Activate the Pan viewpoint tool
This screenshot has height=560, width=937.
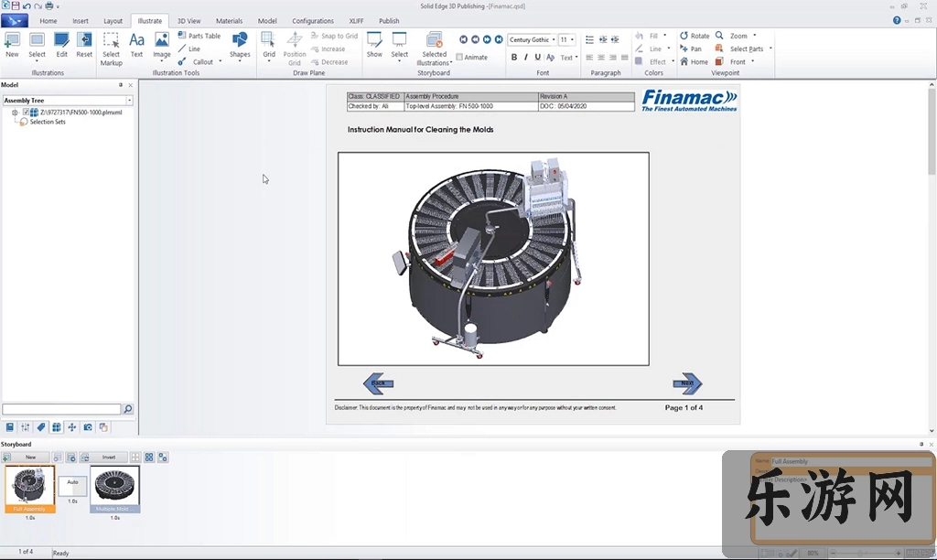(x=691, y=49)
